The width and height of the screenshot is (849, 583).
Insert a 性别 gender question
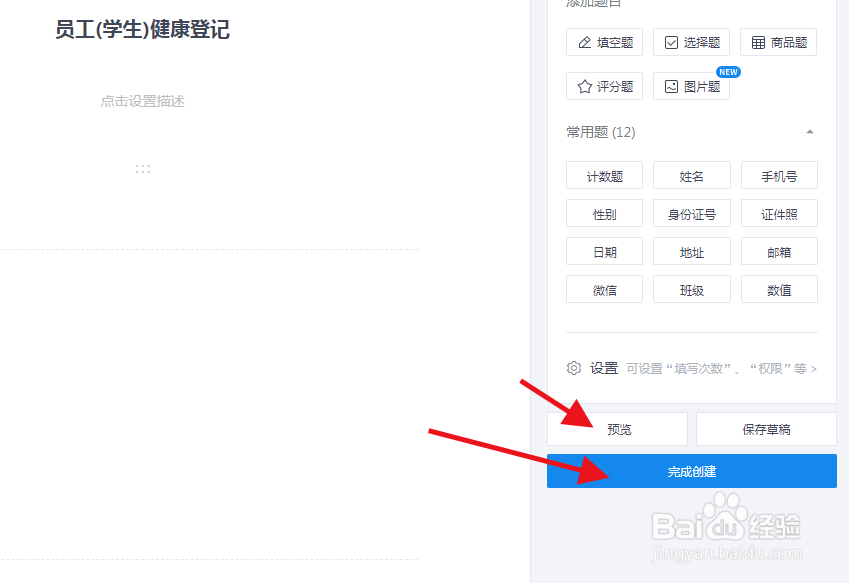[604, 213]
